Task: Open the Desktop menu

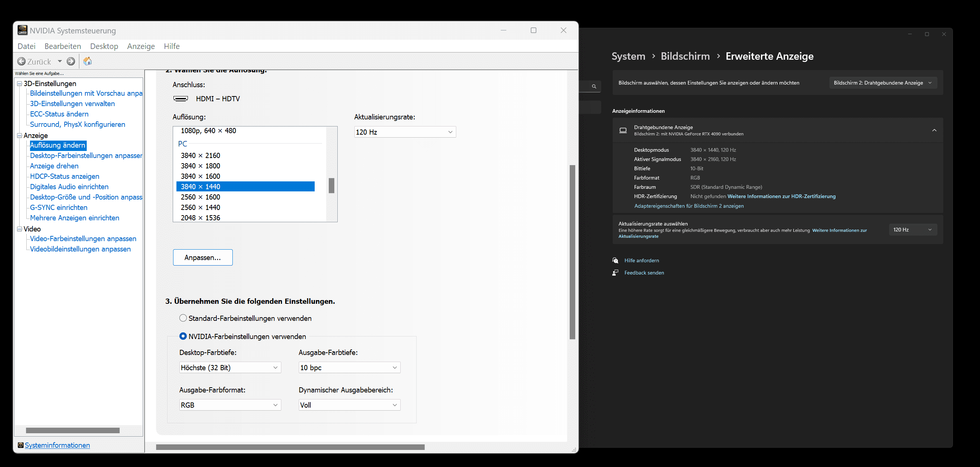Action: click(104, 46)
